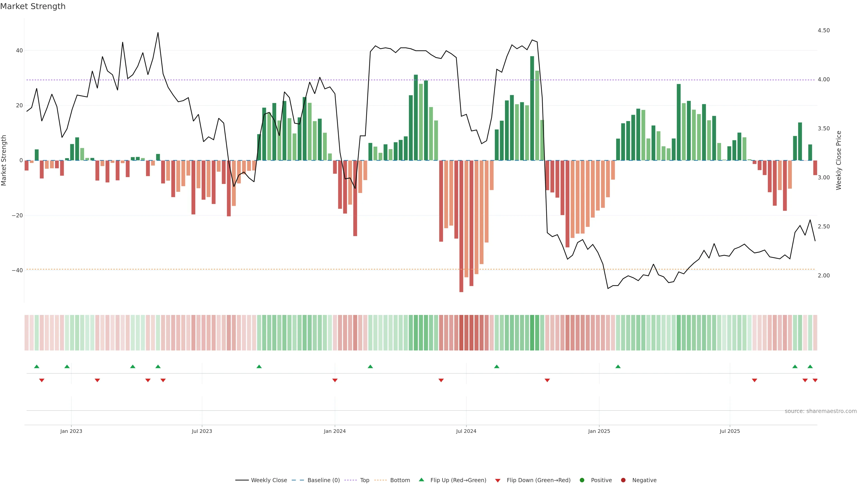Viewport: 868px width, 488px height.
Task: Click the rightmost red flip-down marker
Action: tap(815, 380)
